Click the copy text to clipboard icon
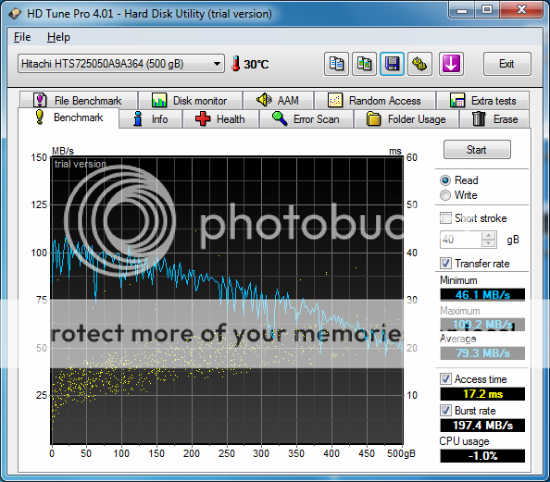550x482 pixels. pyautogui.click(x=336, y=64)
